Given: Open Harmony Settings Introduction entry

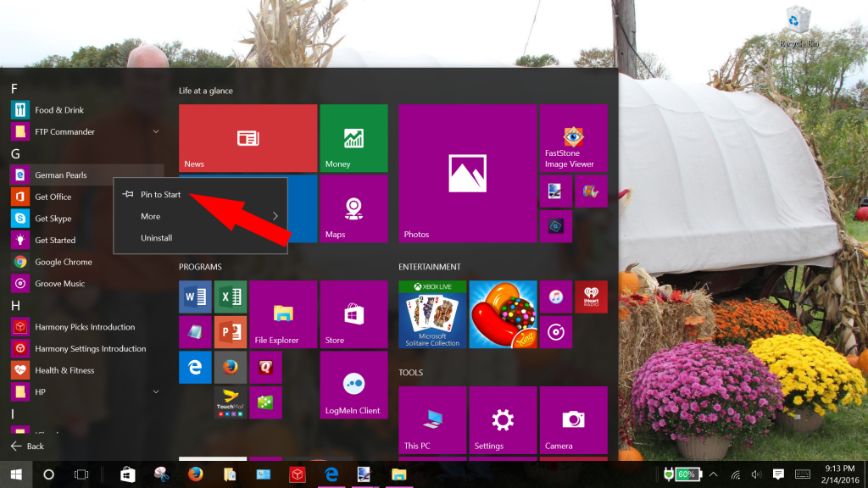Looking at the screenshot, I should coord(87,348).
